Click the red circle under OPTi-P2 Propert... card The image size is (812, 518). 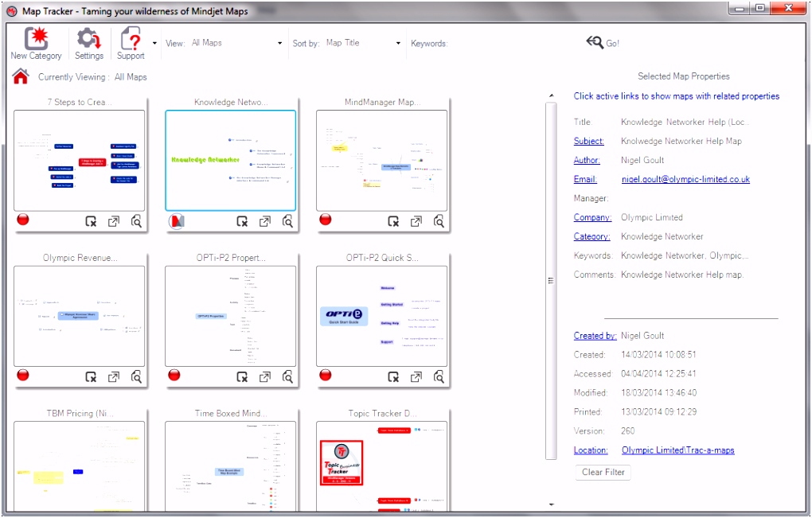(174, 376)
